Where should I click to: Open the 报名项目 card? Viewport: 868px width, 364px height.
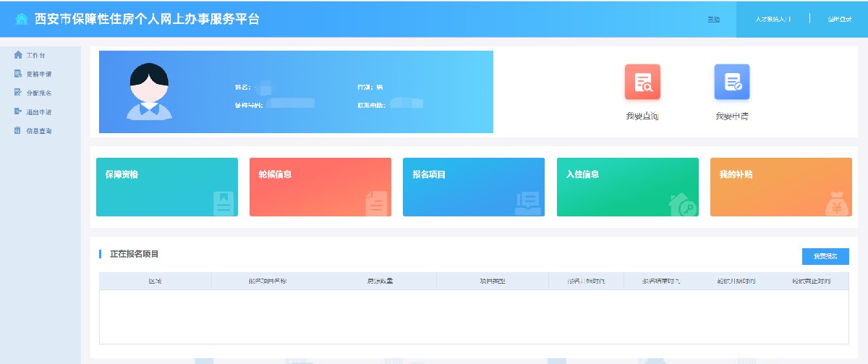click(473, 187)
